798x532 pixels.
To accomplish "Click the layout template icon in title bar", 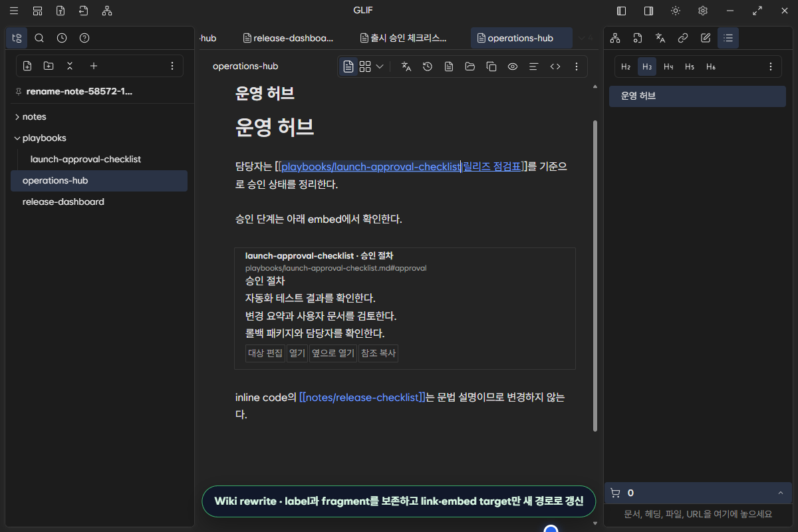I will click(37, 11).
